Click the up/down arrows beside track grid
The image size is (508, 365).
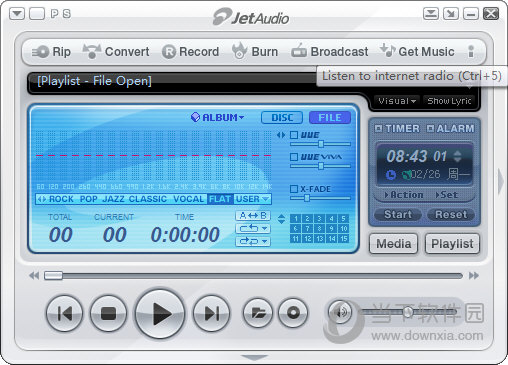[x=281, y=219]
